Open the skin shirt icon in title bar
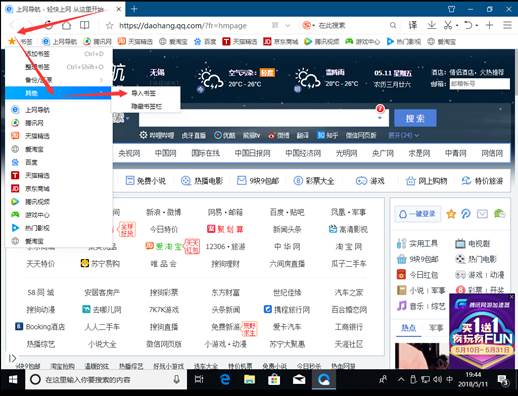The width and height of the screenshot is (518, 396). [451, 9]
